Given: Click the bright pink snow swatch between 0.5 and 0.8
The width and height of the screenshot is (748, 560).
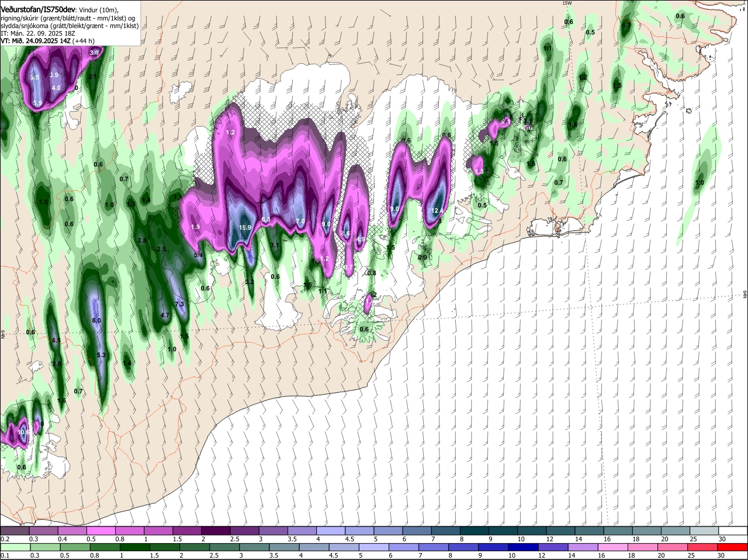Looking at the screenshot, I should coord(102,530).
